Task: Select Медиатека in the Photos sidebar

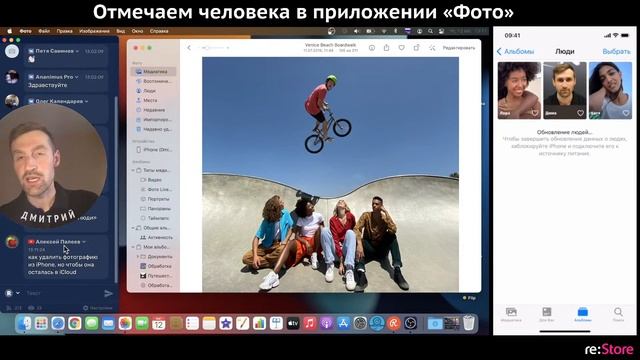Action: point(153,71)
